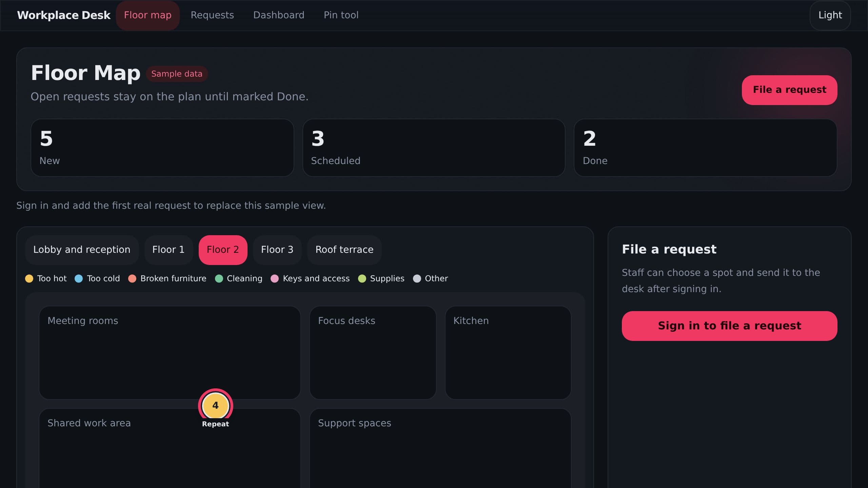Select the Support spaces zone
The height and width of the screenshot is (488, 868).
(x=440, y=448)
